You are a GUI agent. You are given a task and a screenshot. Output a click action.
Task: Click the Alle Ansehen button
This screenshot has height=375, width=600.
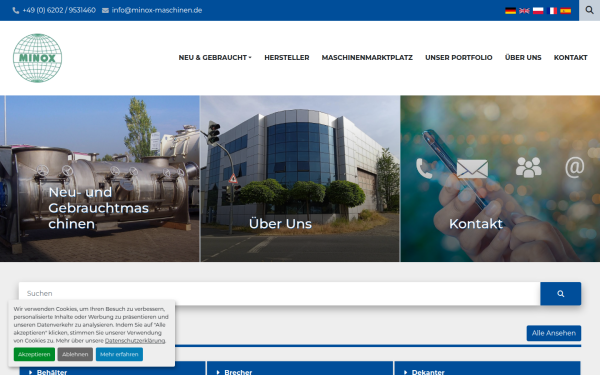click(x=554, y=333)
